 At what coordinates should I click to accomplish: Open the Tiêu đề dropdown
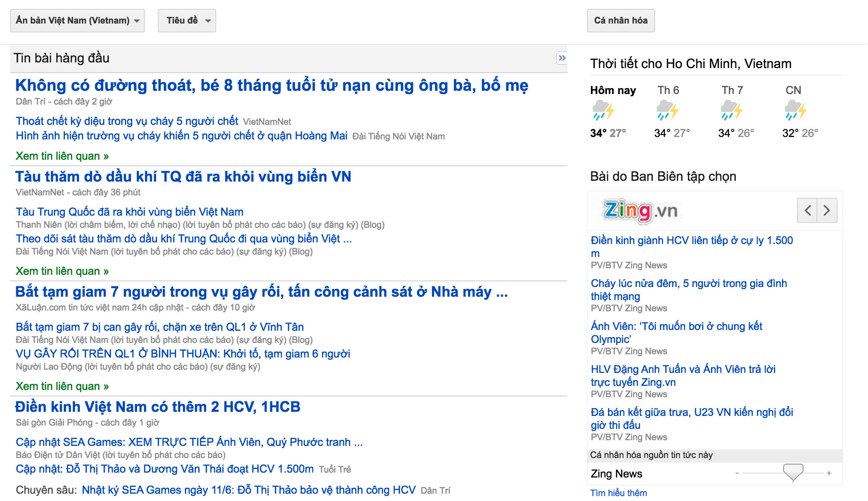point(187,21)
